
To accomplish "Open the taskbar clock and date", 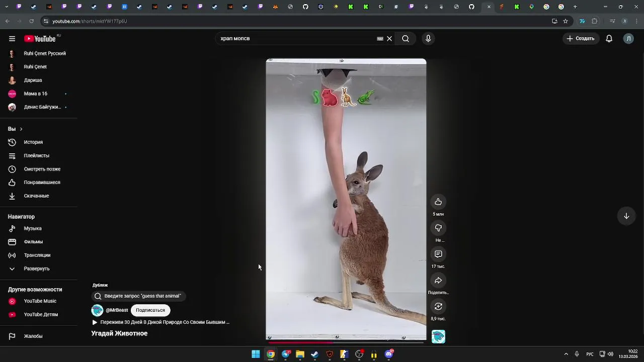I will [629, 354].
